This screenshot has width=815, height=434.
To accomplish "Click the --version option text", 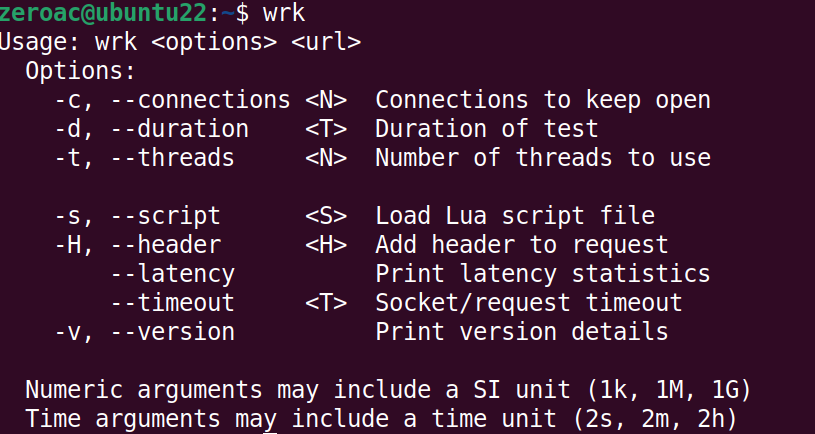I will coord(172,331).
